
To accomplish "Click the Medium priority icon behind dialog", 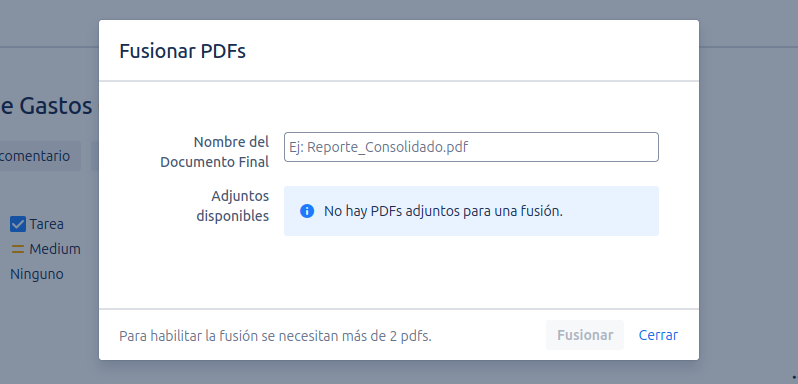I will (18, 249).
